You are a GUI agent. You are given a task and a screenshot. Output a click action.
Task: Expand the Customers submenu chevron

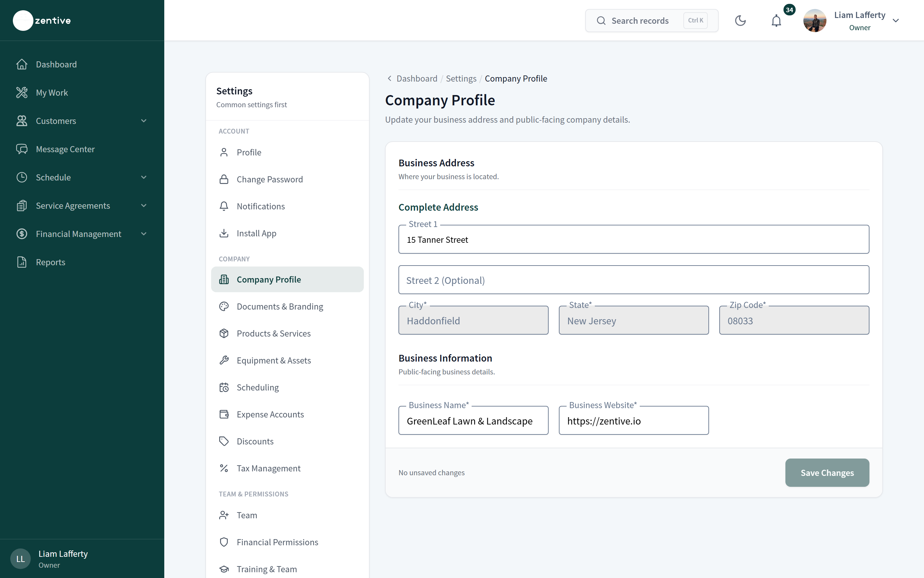click(x=144, y=121)
